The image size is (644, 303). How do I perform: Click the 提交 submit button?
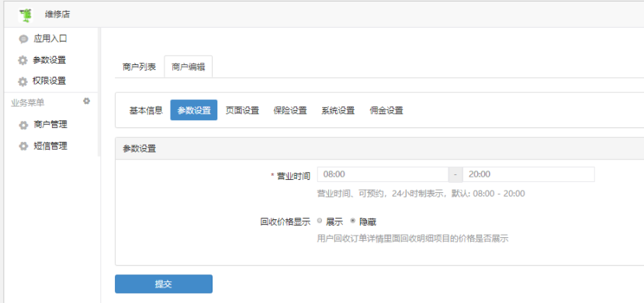164,284
